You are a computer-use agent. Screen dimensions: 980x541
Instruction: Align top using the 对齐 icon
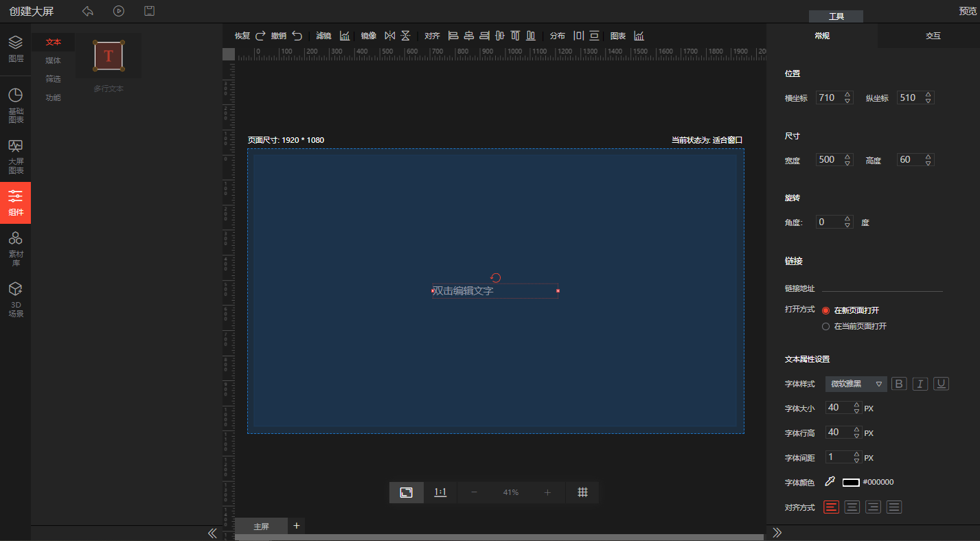516,36
